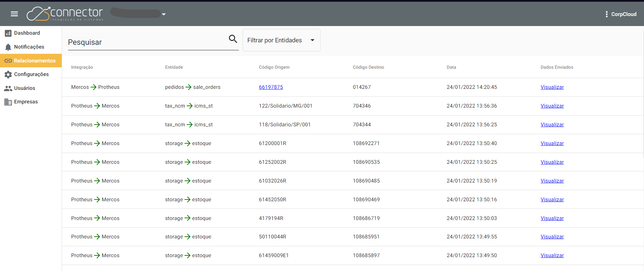The width and height of the screenshot is (644, 271).
Task: Click the Integração column header
Action: [x=82, y=67]
